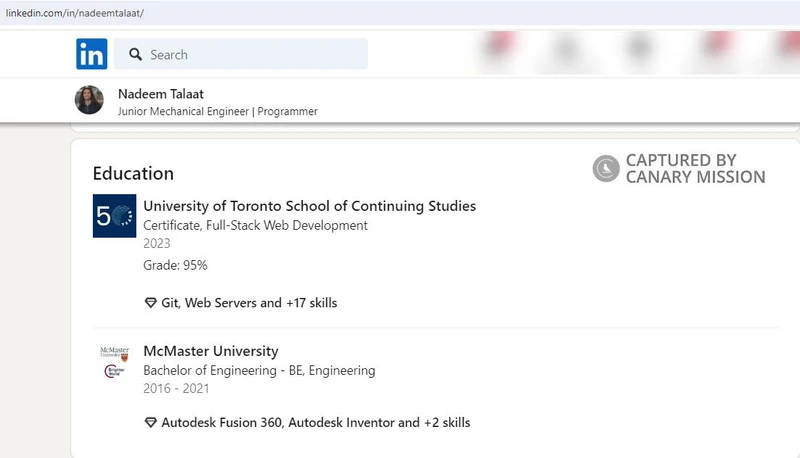Click the '2023' year text

pos(157,243)
